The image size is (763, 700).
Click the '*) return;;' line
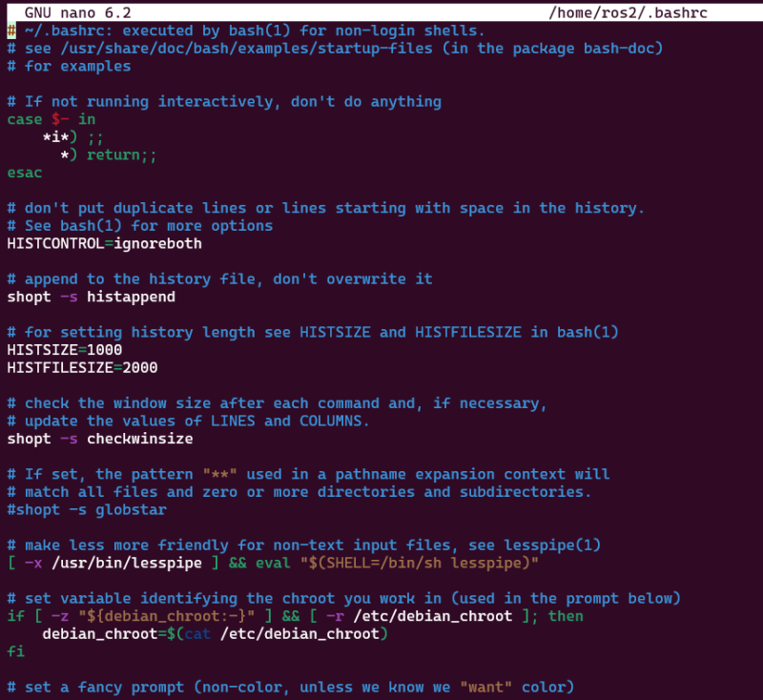click(109, 154)
